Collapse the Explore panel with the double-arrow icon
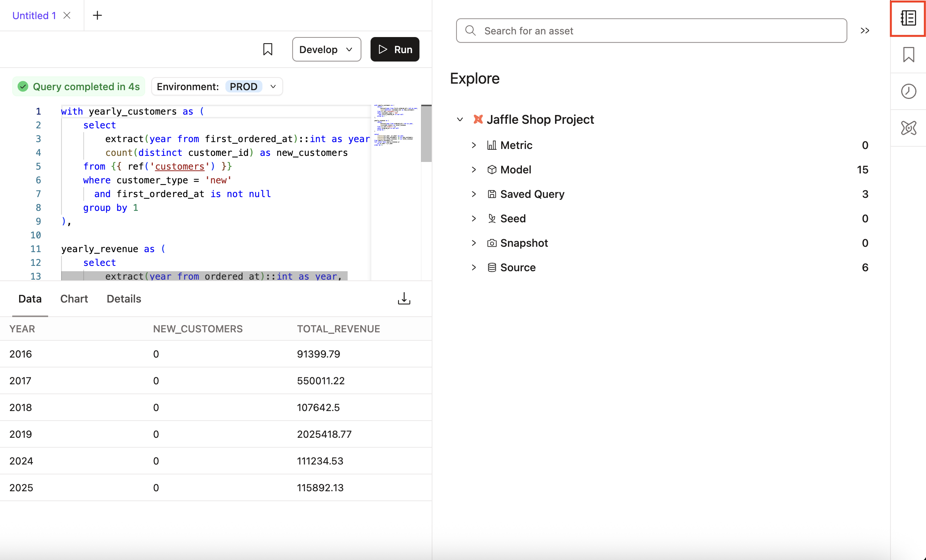Viewport: 926px width, 560px height. point(865,31)
